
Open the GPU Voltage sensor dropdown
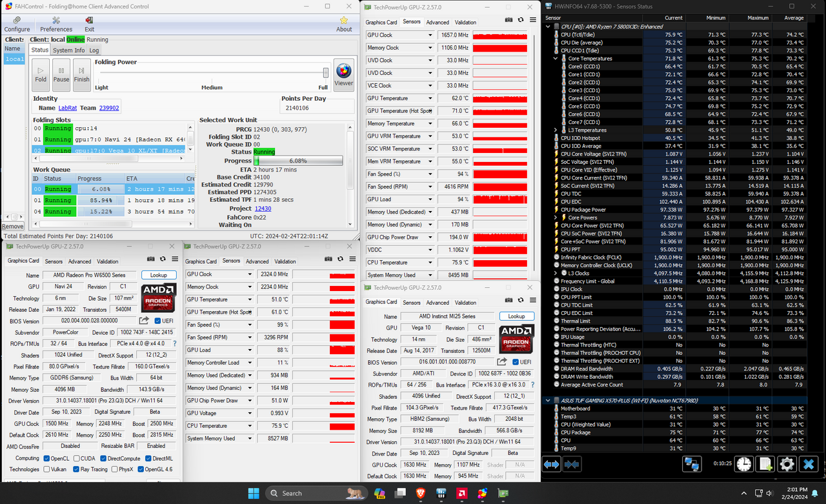tap(250, 413)
